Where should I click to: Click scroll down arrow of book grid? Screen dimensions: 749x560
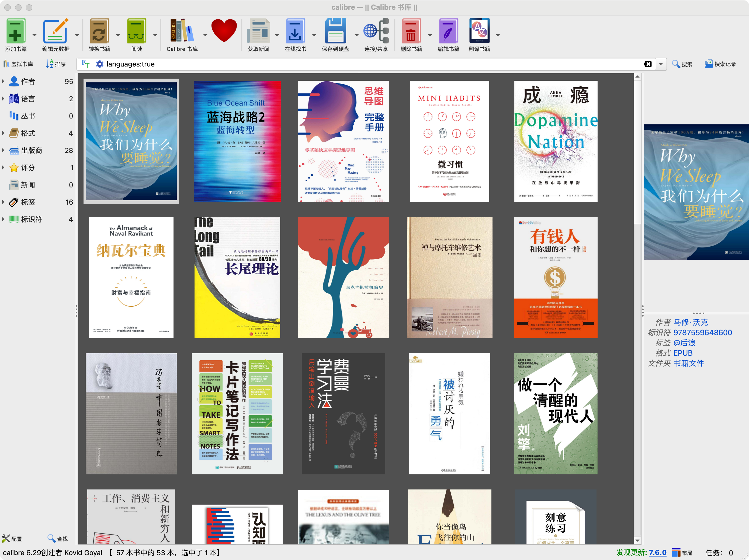tap(637, 540)
